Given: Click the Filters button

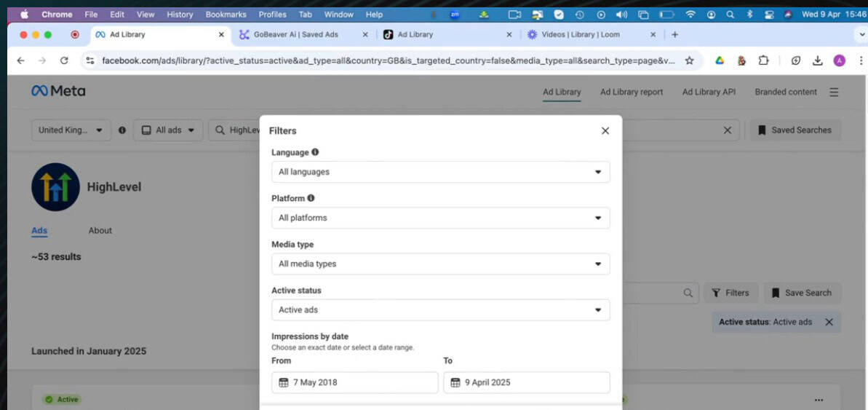Looking at the screenshot, I should (x=730, y=293).
